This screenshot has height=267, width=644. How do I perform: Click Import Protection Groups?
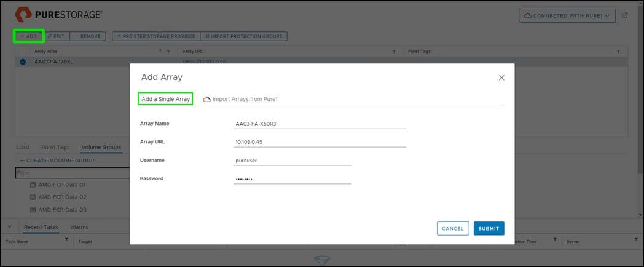(244, 36)
